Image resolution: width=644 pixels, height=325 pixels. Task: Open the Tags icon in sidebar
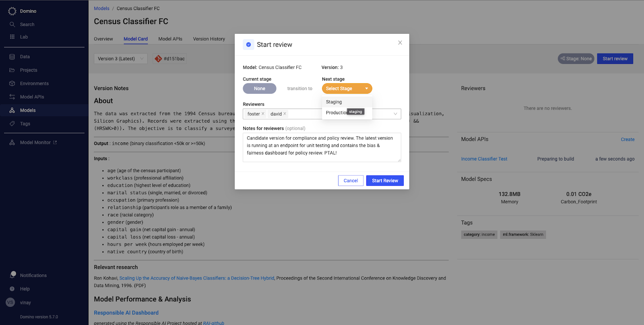(x=12, y=123)
